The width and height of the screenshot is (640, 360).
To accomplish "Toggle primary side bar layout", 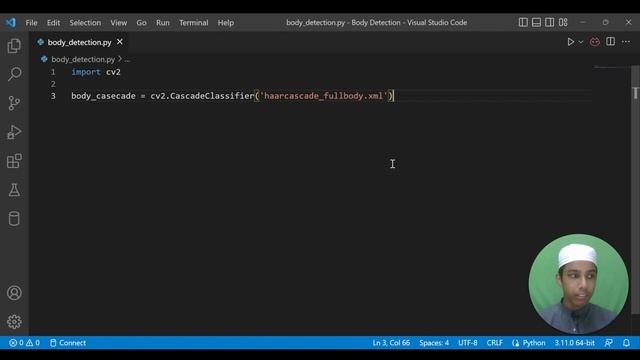I will (x=523, y=22).
